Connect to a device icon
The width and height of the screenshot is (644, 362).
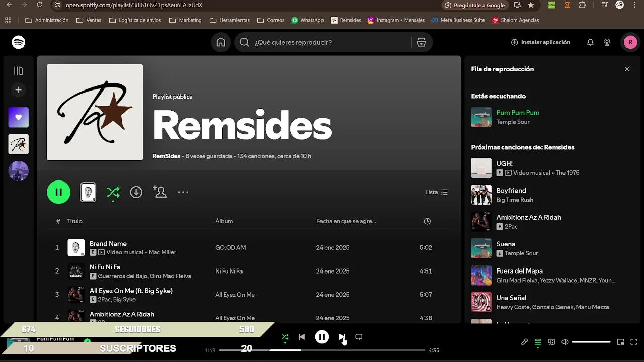tap(551, 342)
